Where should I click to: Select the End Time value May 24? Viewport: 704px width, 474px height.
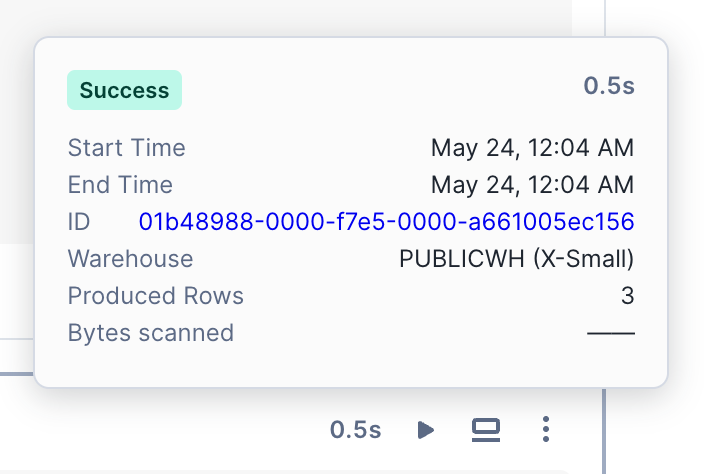pyautogui.click(x=532, y=185)
